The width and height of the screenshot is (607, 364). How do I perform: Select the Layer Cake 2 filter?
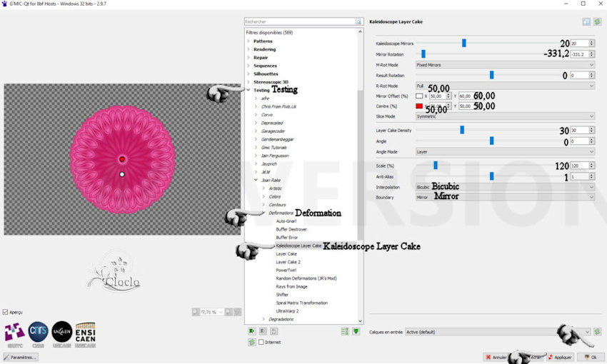(289, 262)
